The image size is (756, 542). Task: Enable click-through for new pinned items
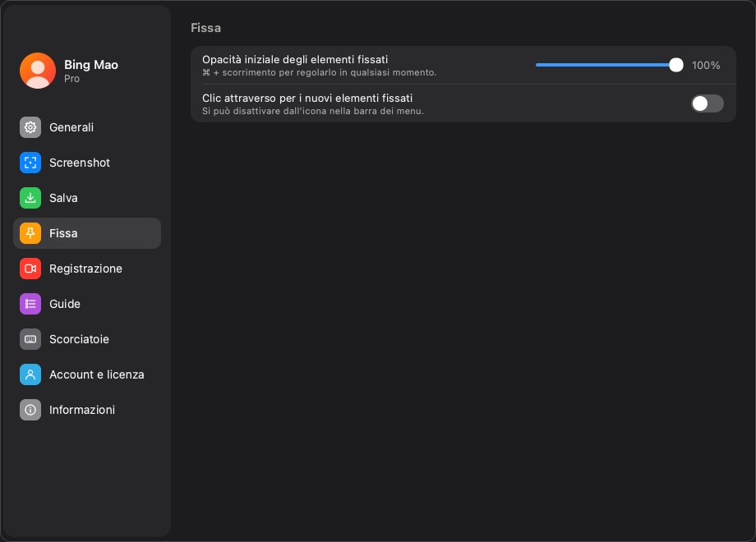coord(708,103)
